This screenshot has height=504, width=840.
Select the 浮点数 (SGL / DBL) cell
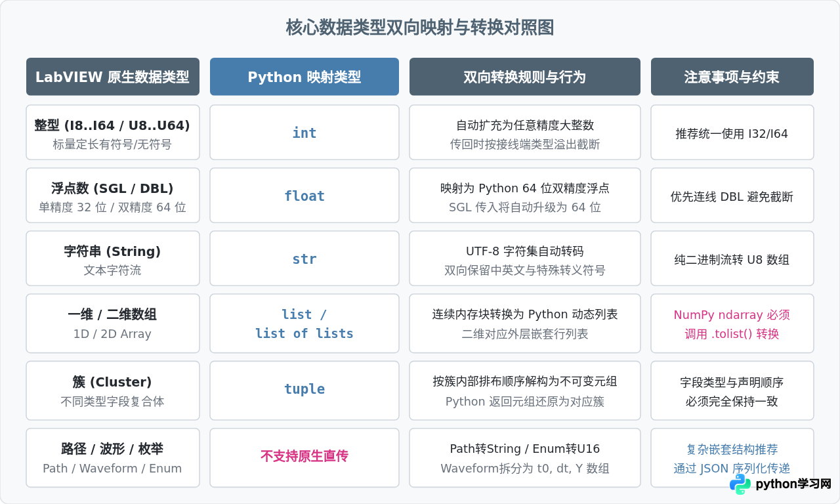click(113, 196)
